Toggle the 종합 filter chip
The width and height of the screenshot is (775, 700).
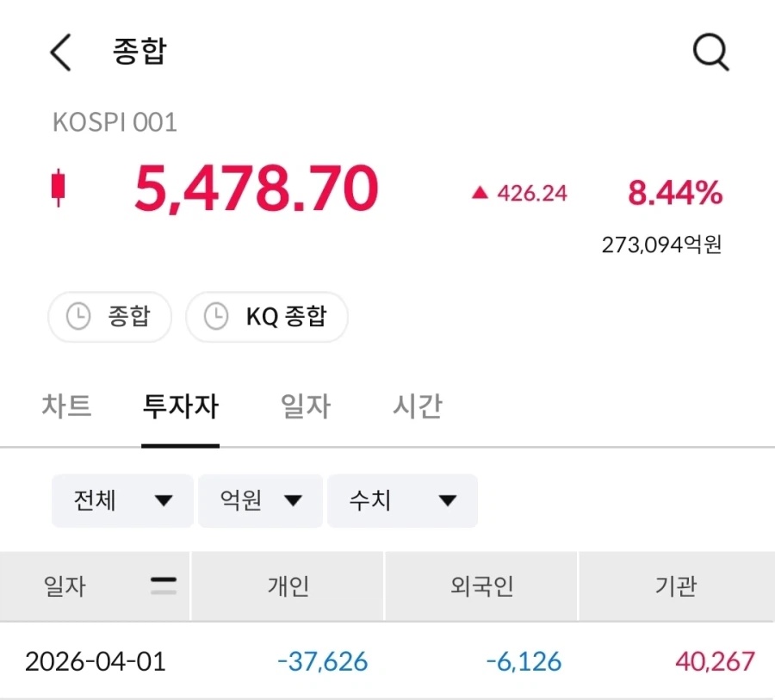(109, 317)
